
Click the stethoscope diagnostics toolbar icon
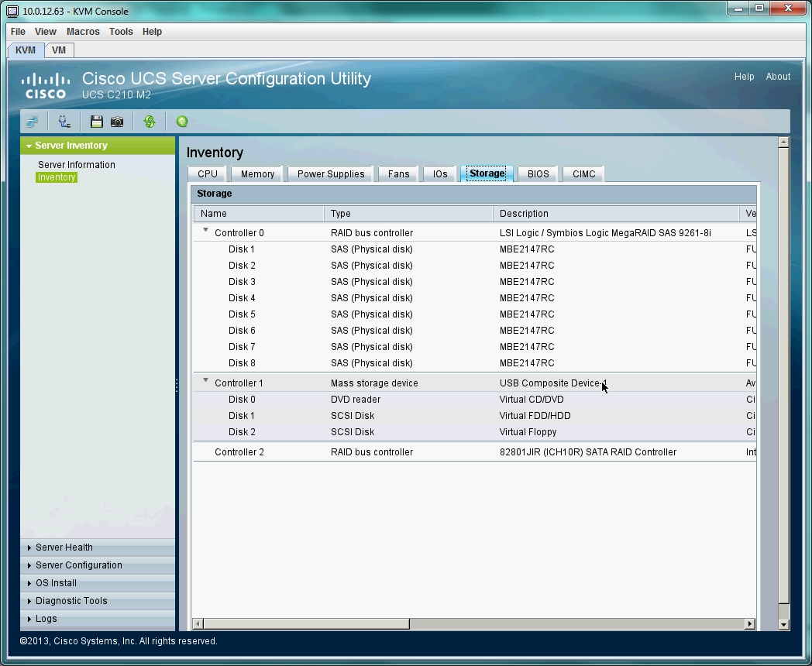pos(64,122)
